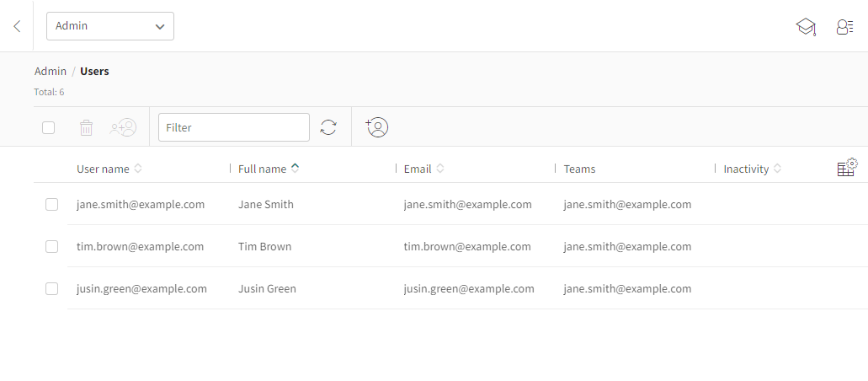Open the user profile menu icon
Screen dimensions: 868x381
[844, 27]
